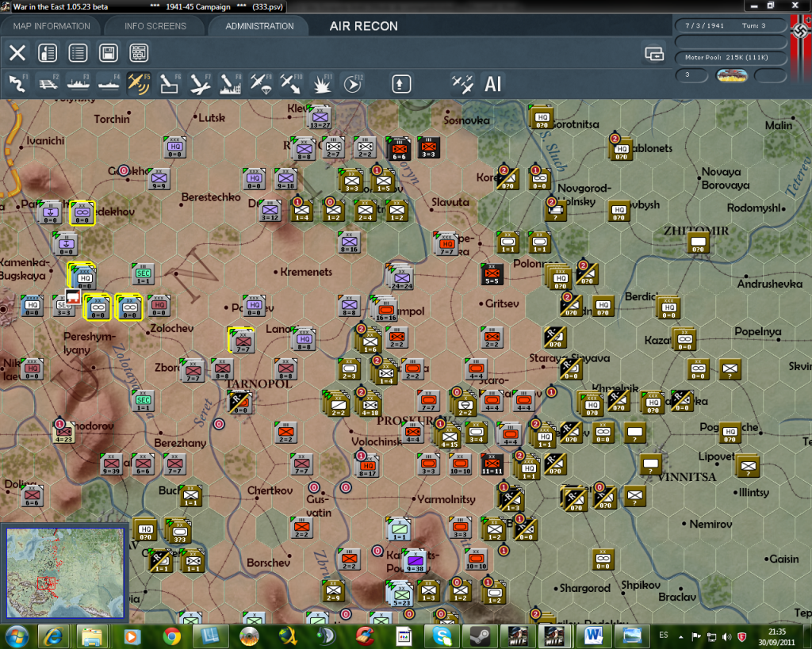Select the Move mode (F1) icon
The image size is (812, 649).
(18, 84)
